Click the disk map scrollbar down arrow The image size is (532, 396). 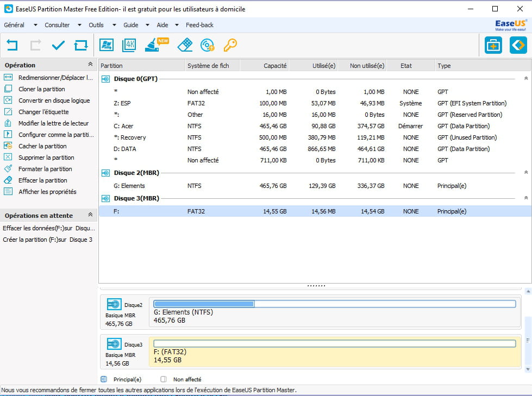[528, 369]
